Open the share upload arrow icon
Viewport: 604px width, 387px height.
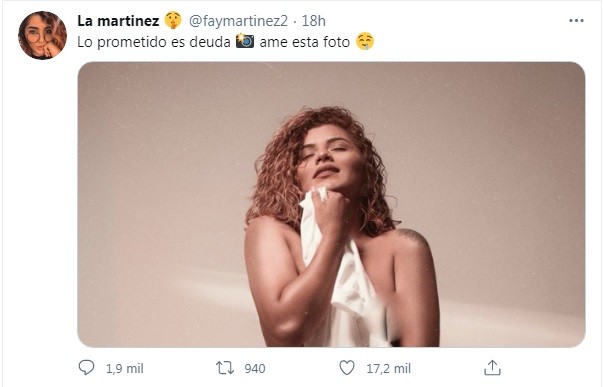click(x=492, y=367)
